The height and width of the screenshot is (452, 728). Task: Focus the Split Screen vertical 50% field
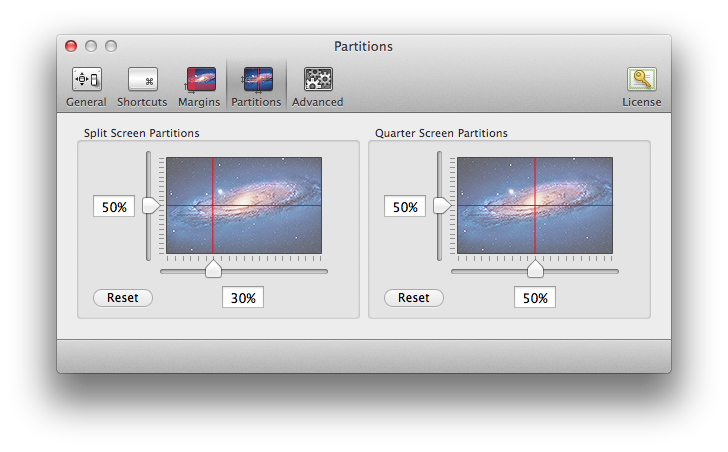[x=114, y=207]
